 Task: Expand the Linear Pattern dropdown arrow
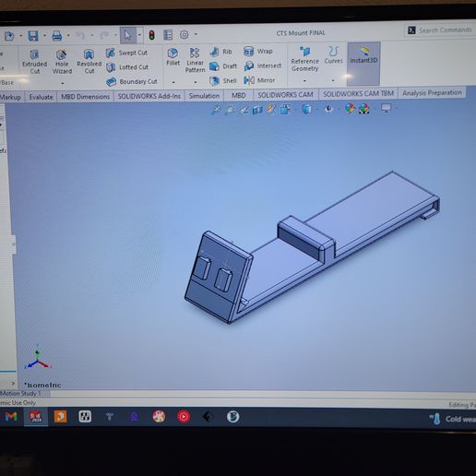[196, 82]
